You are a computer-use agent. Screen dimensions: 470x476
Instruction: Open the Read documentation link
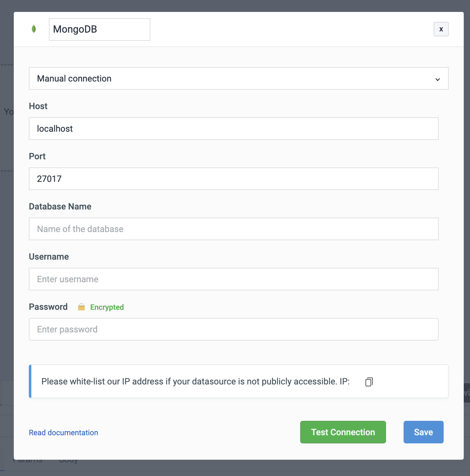(x=63, y=432)
